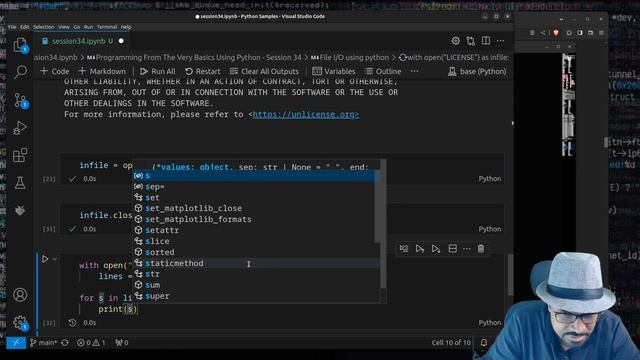Open editor title more actions menu
This screenshot has height=360, width=640.
tap(500, 41)
